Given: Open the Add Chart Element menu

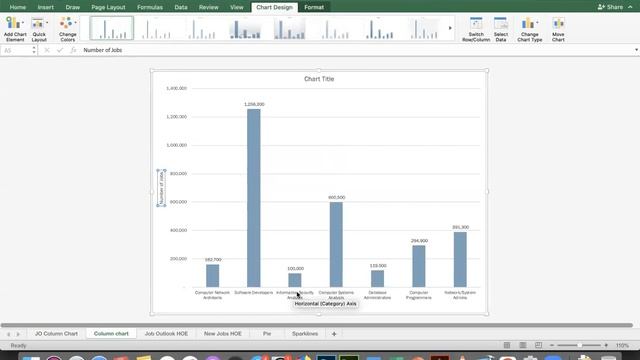Looking at the screenshot, I should coord(15,29).
